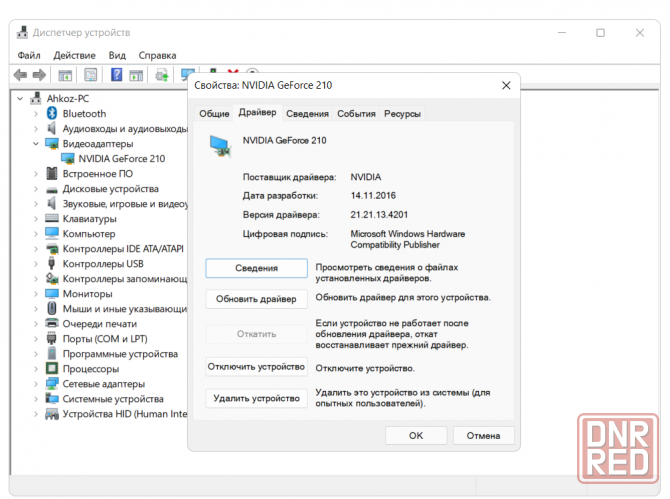Click the update driver toolbar icon with green arrow
This screenshot has height=499, width=670.
(x=162, y=75)
